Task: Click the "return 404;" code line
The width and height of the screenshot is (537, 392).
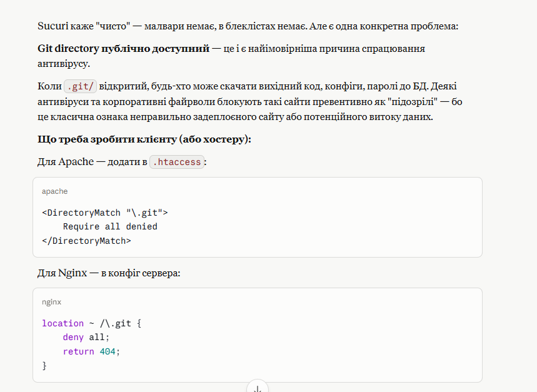Action: [x=91, y=351]
